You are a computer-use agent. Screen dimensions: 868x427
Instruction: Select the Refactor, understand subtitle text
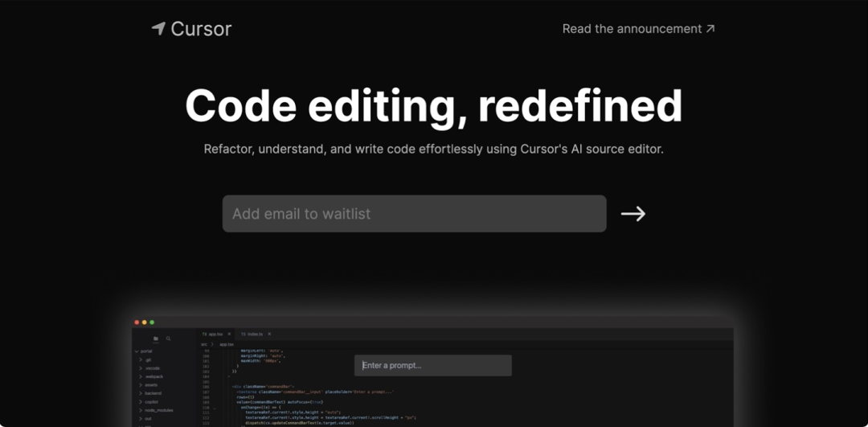click(433, 149)
